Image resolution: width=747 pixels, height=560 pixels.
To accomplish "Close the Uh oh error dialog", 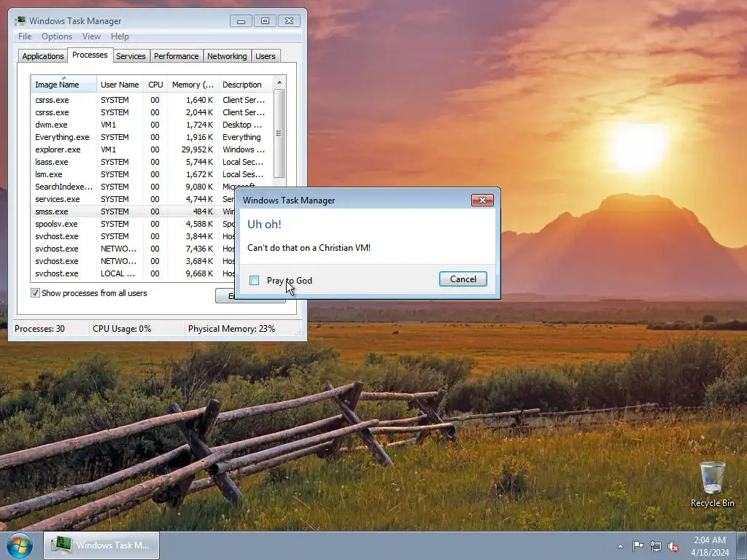I will [x=482, y=200].
